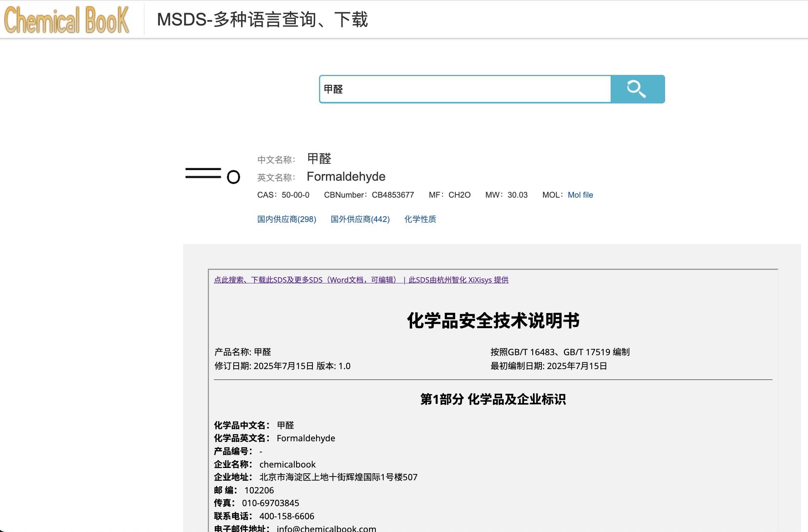This screenshot has width=808, height=532.
Task: Open 国内供应商(298) supplier link
Action: click(287, 219)
